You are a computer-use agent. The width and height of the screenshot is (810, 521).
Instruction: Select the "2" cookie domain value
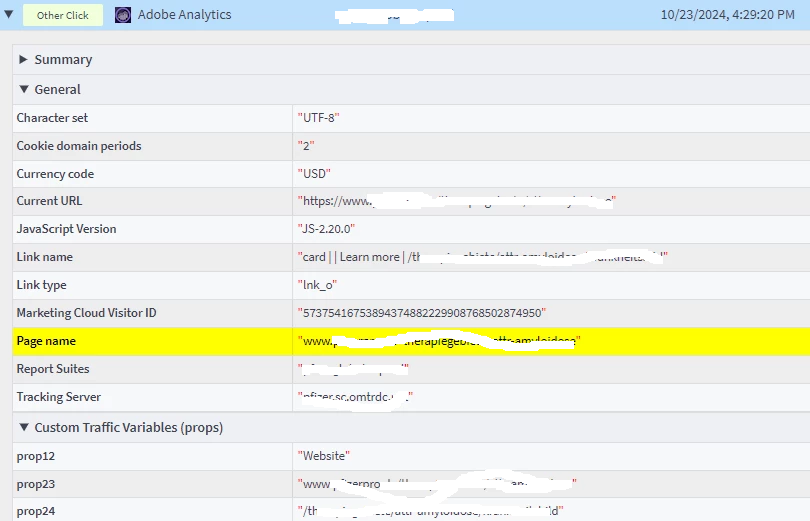[x=306, y=146]
